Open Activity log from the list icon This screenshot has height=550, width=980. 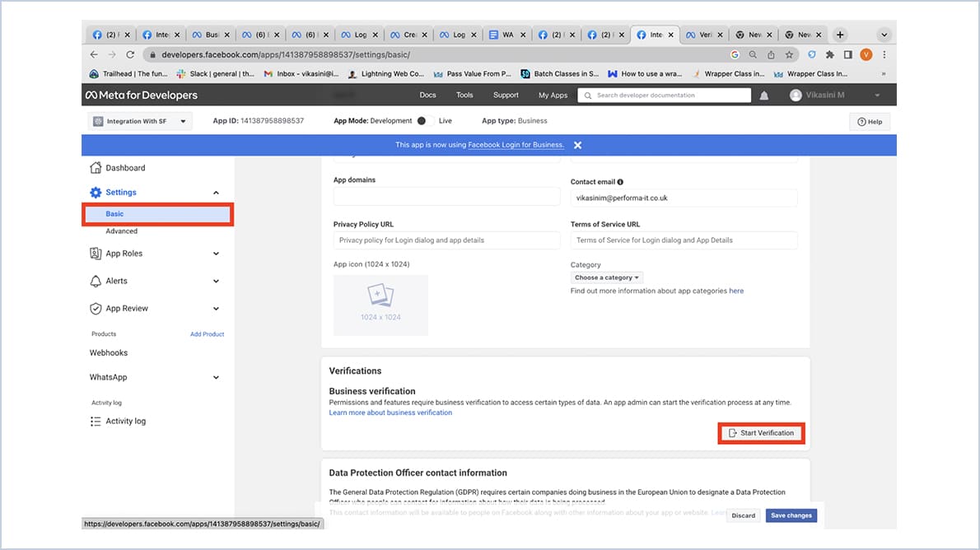96,421
